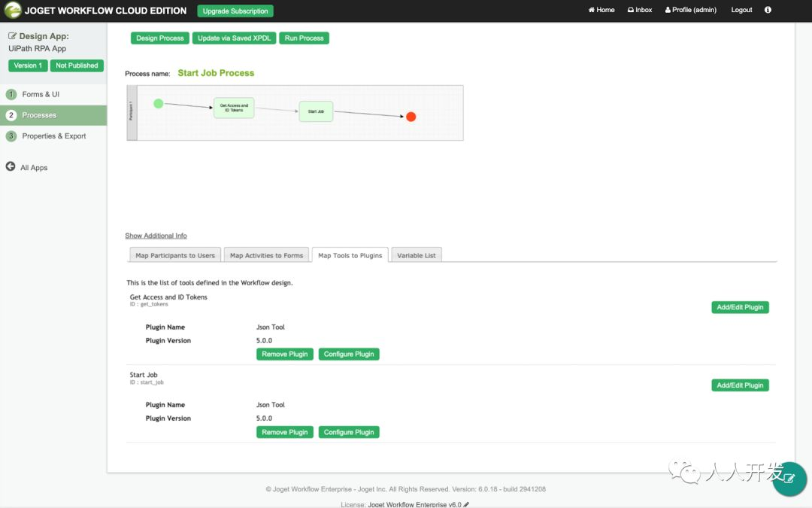Click the Participant 1 swimlane label
Screen dimensions: 812x508
pos(132,113)
